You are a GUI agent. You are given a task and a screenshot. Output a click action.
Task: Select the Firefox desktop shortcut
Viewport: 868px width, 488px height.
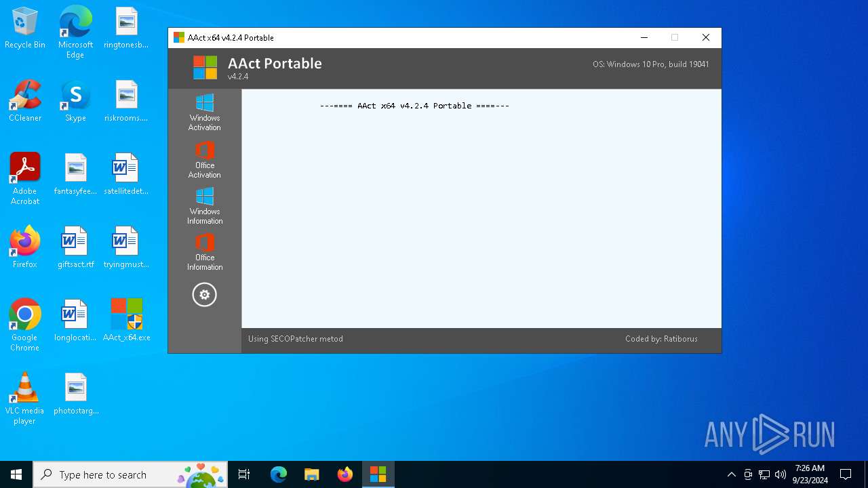click(x=25, y=248)
